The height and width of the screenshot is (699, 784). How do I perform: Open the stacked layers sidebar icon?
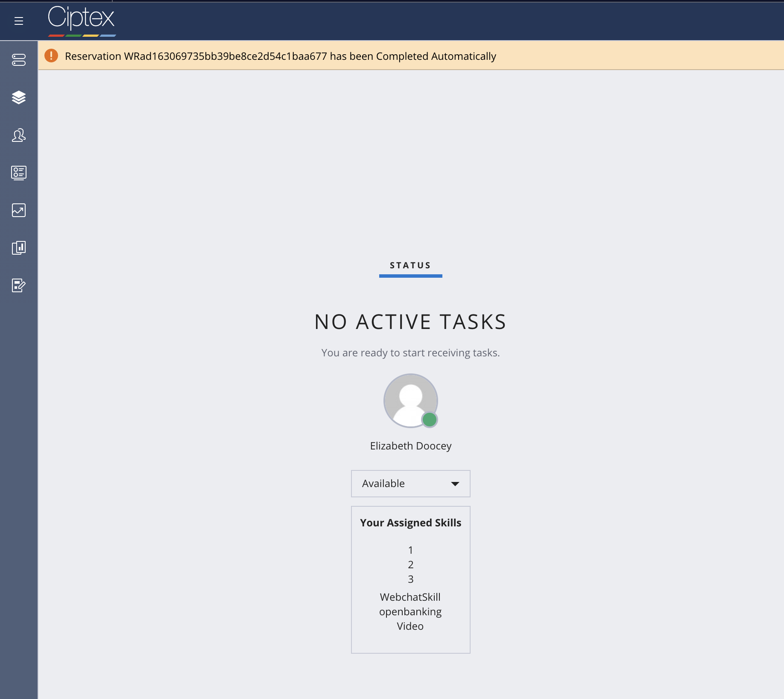(x=19, y=97)
